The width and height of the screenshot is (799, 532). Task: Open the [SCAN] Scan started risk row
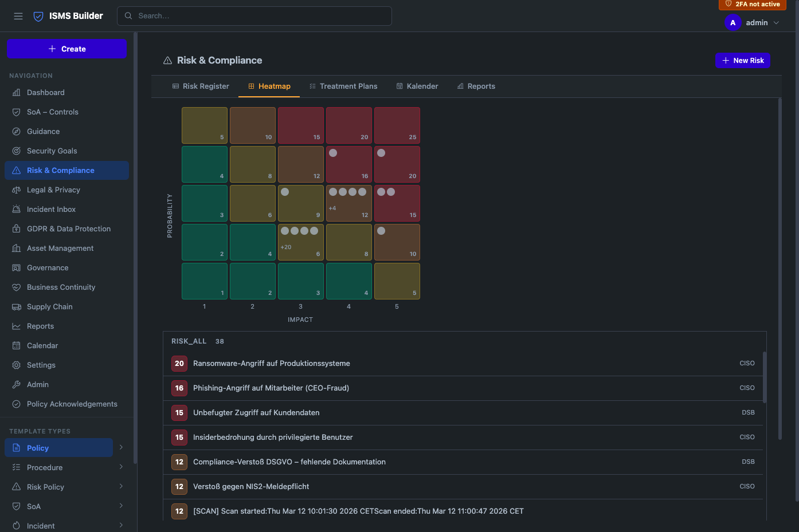click(x=463, y=511)
